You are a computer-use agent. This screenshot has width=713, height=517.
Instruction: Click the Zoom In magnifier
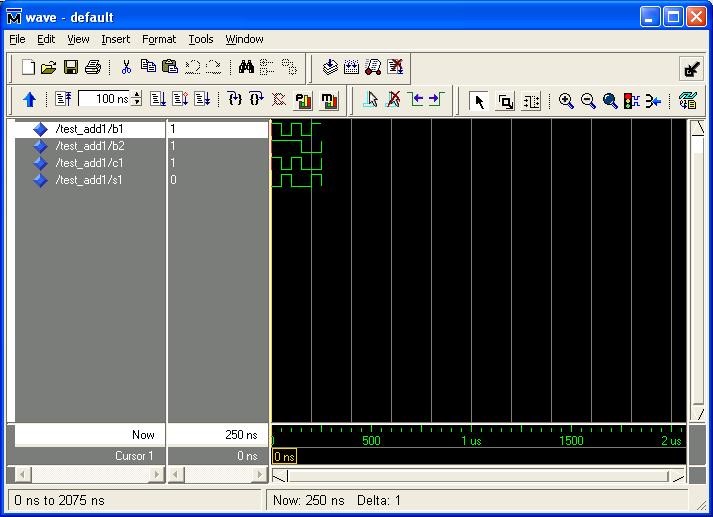(x=566, y=100)
